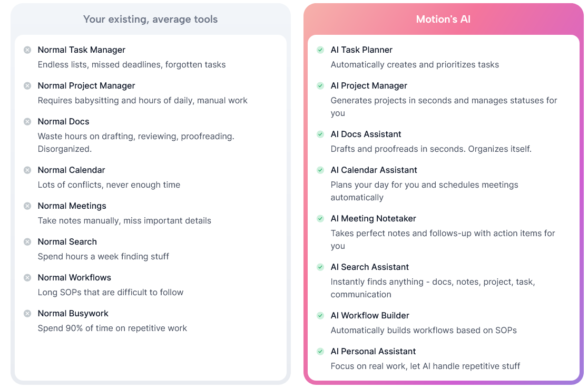Viewport: 588px width, 388px height.
Task: Select the 'Your existing, average tools' header
Action: click(x=150, y=19)
